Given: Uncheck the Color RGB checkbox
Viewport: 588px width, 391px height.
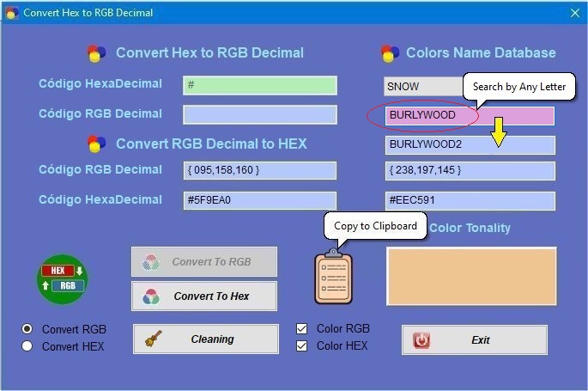Looking at the screenshot, I should [x=301, y=329].
